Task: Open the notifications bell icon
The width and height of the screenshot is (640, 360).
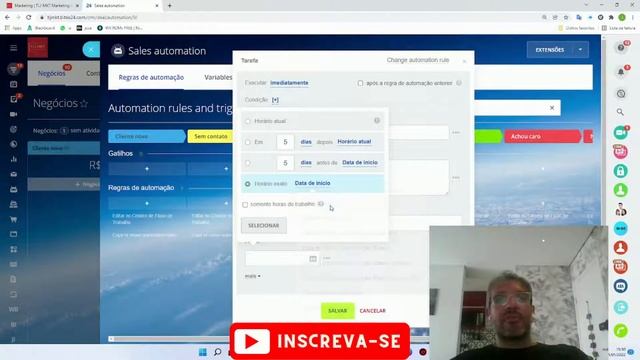Action: (621, 72)
